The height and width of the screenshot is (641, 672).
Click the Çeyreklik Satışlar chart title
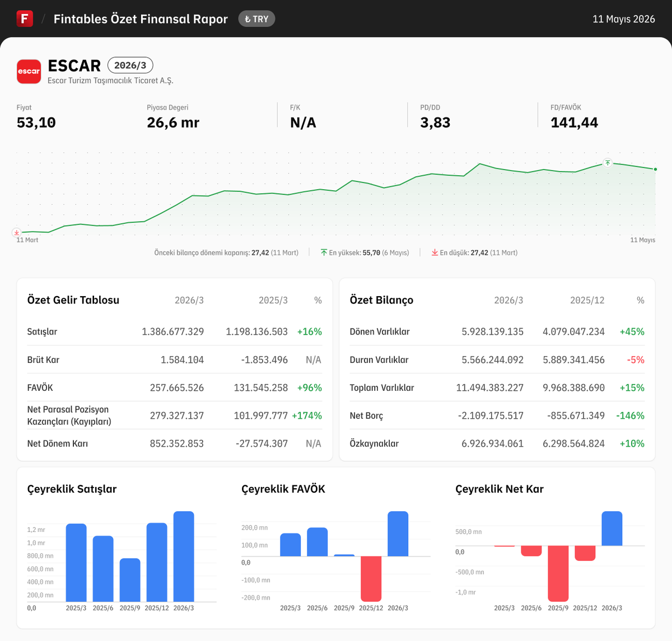[x=72, y=489]
